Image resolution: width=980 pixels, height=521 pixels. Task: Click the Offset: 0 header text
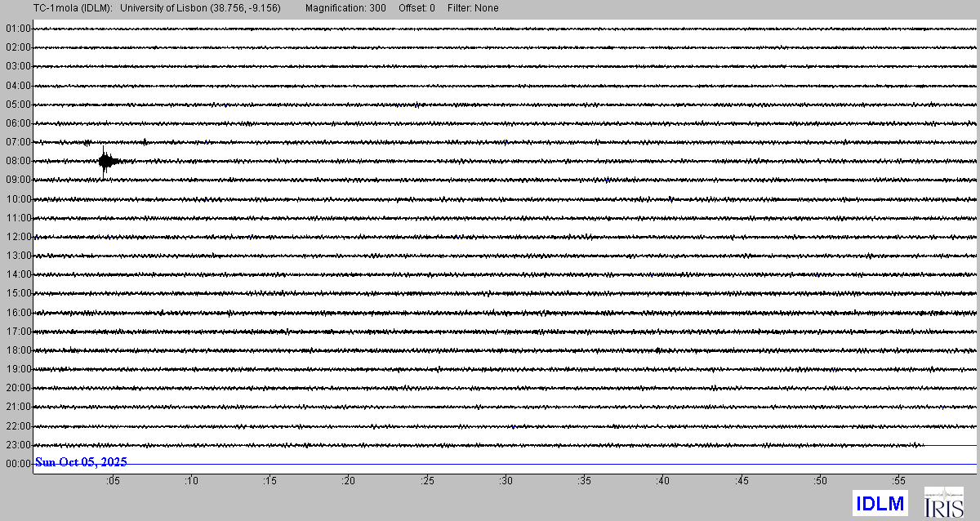[416, 8]
